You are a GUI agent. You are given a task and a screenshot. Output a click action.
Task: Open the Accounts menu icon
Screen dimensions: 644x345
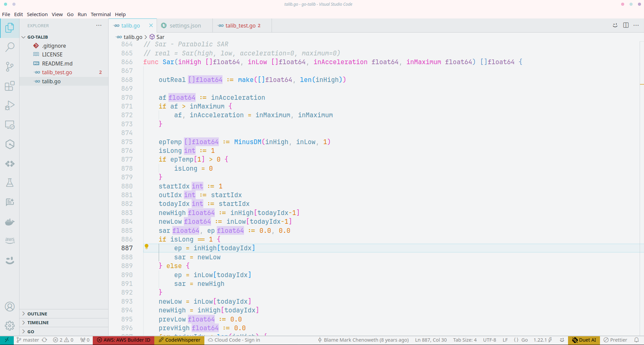tap(10, 306)
